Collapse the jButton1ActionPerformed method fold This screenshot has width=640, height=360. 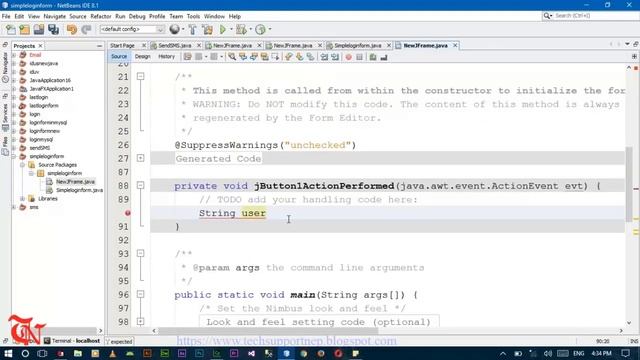pos(140,185)
